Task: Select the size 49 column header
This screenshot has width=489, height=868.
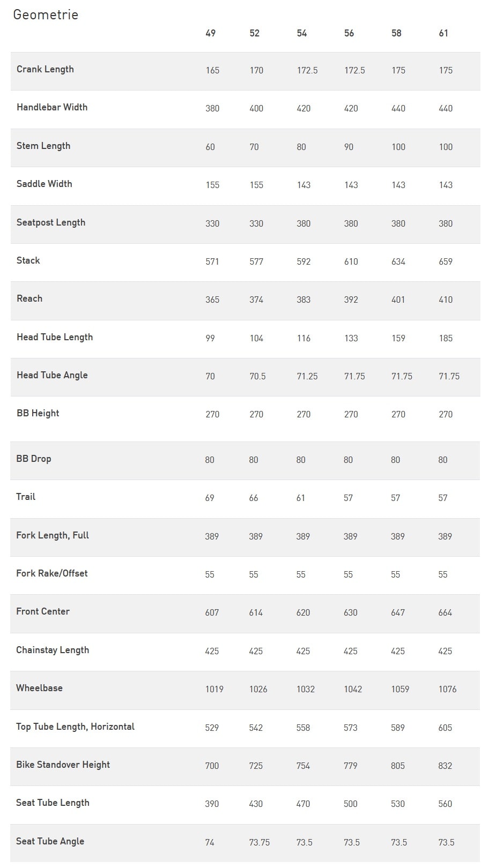Action: 211,33
